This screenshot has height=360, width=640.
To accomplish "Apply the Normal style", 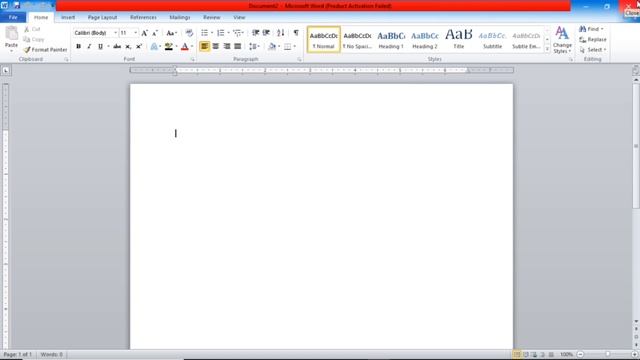I will click(x=324, y=40).
